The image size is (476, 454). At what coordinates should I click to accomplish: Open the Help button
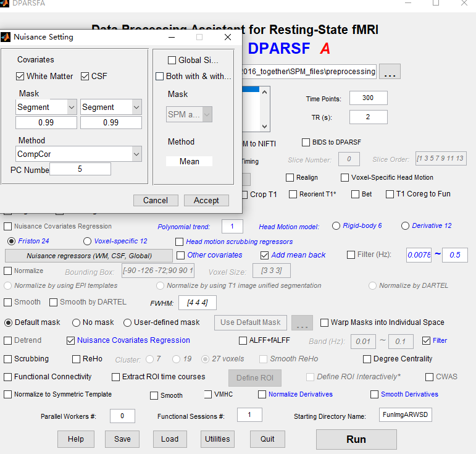[x=76, y=439]
